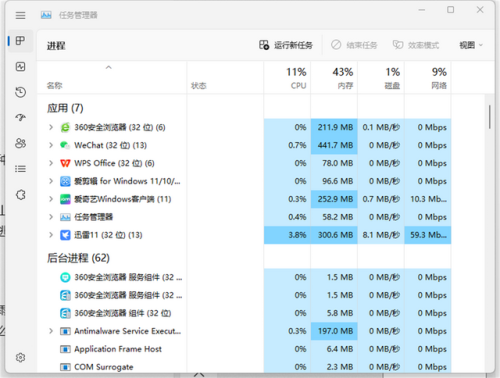The width and height of the screenshot is (500, 378).
Task: Click 结束任务 button
Action: 354,45
